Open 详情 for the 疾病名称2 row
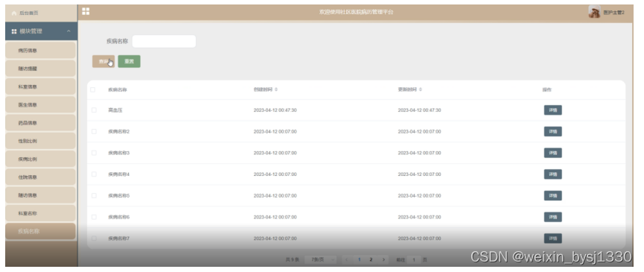The image size is (644, 272). click(x=553, y=131)
